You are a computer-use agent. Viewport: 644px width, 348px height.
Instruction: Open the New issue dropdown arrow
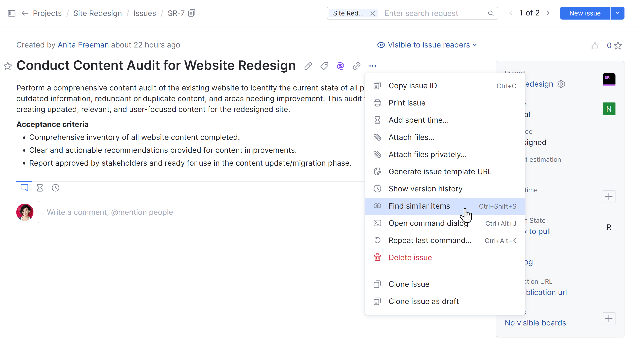617,13
